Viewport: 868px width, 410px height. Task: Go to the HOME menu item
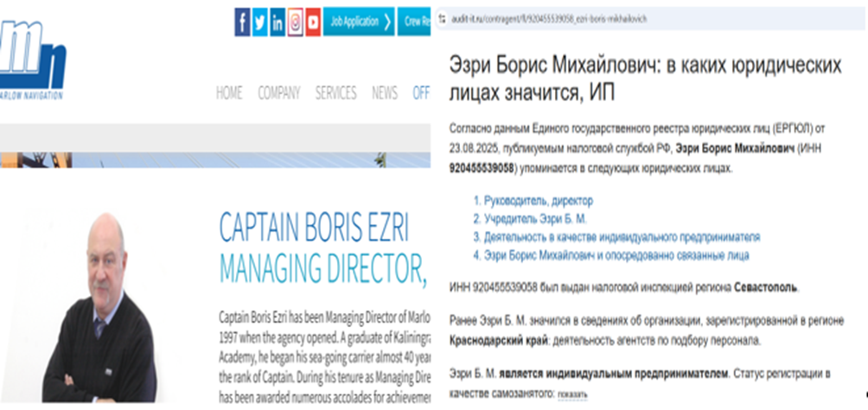[229, 93]
